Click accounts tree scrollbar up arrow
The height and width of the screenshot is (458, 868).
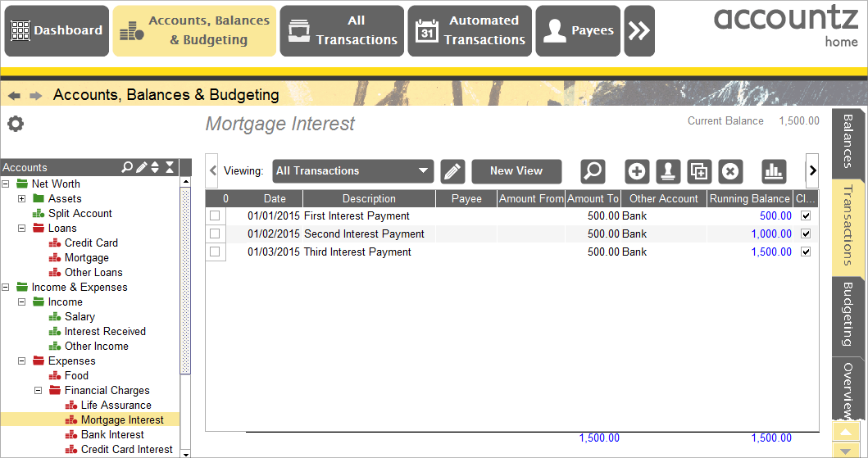(x=186, y=181)
